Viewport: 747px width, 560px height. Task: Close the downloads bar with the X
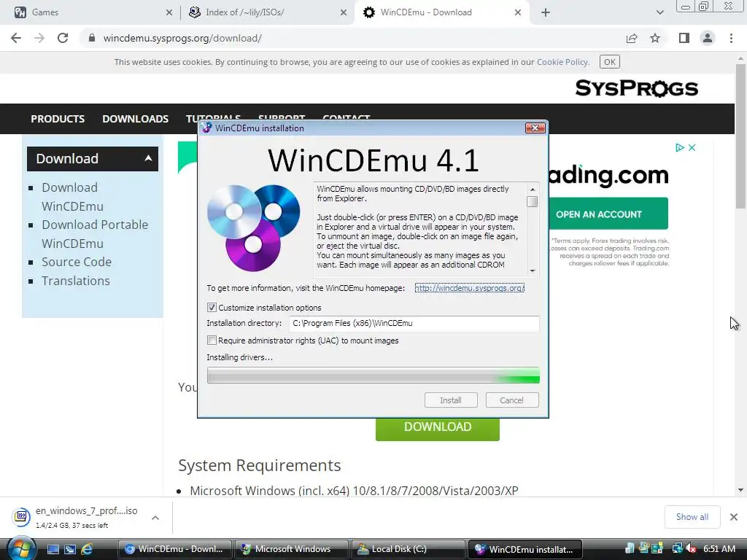734,517
